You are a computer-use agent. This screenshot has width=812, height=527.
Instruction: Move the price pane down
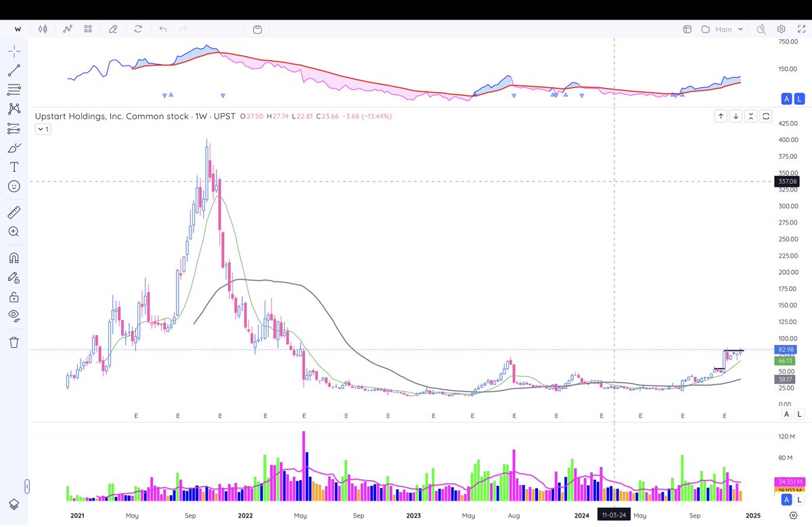coord(736,116)
